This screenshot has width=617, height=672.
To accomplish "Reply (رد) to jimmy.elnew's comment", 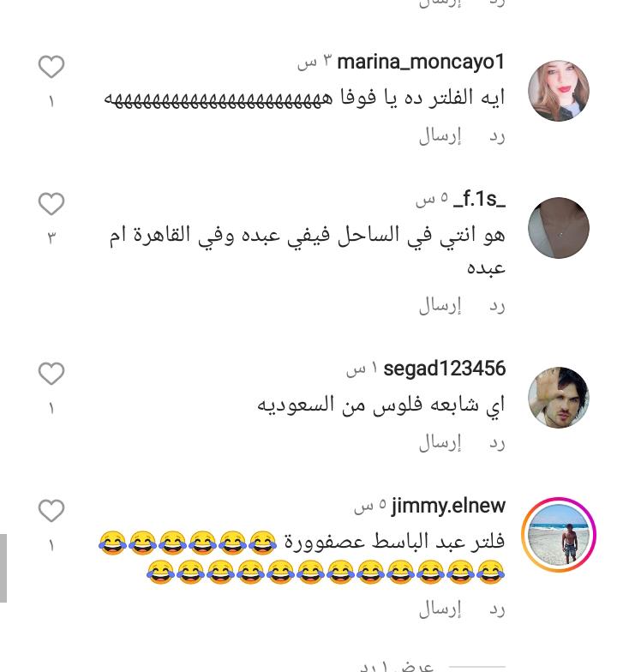I will (497, 609).
